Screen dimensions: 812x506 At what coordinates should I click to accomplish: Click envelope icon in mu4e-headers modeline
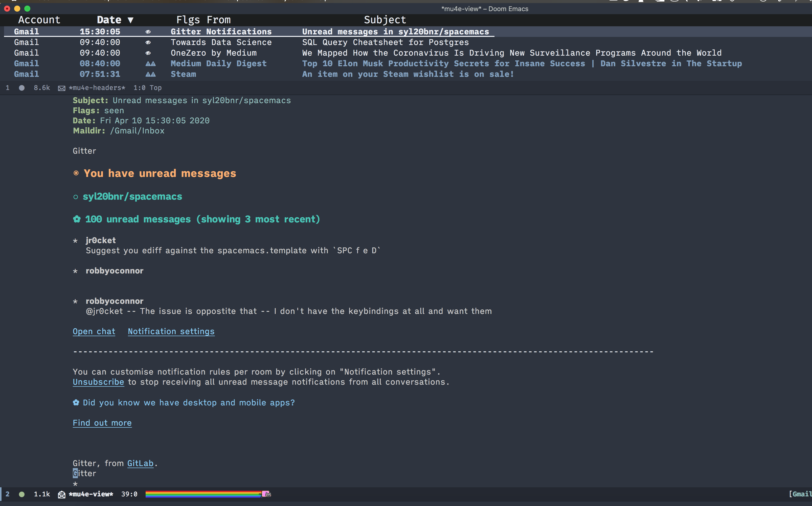tap(62, 88)
